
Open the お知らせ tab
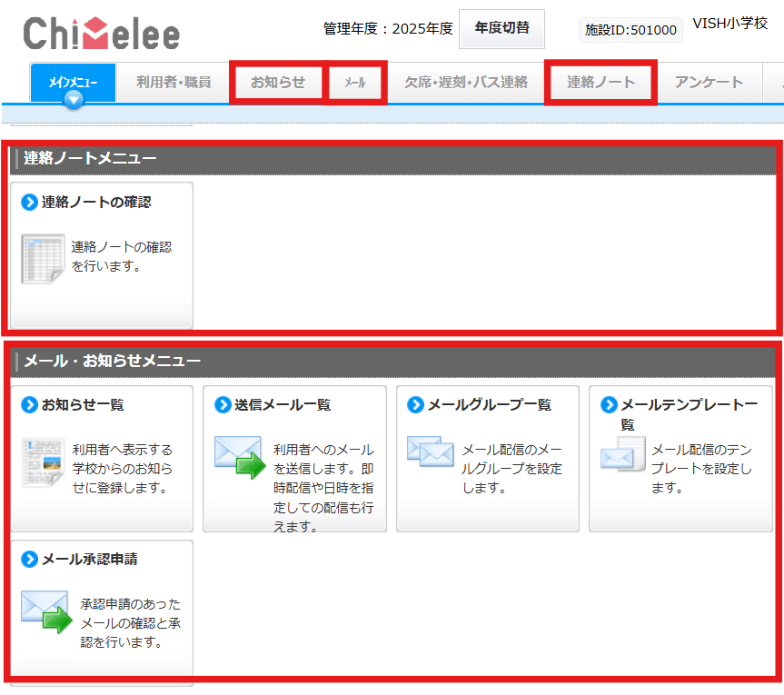click(x=278, y=82)
